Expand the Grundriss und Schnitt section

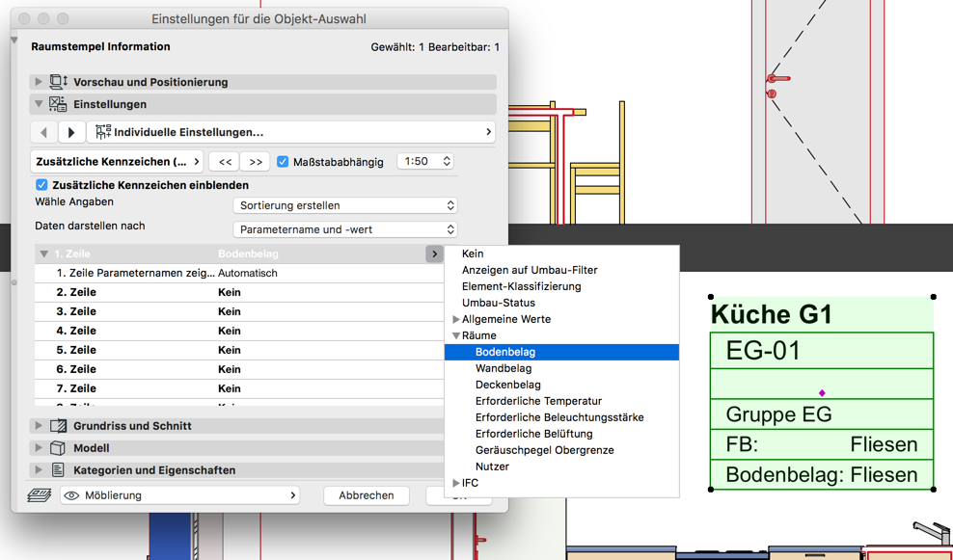(x=39, y=426)
